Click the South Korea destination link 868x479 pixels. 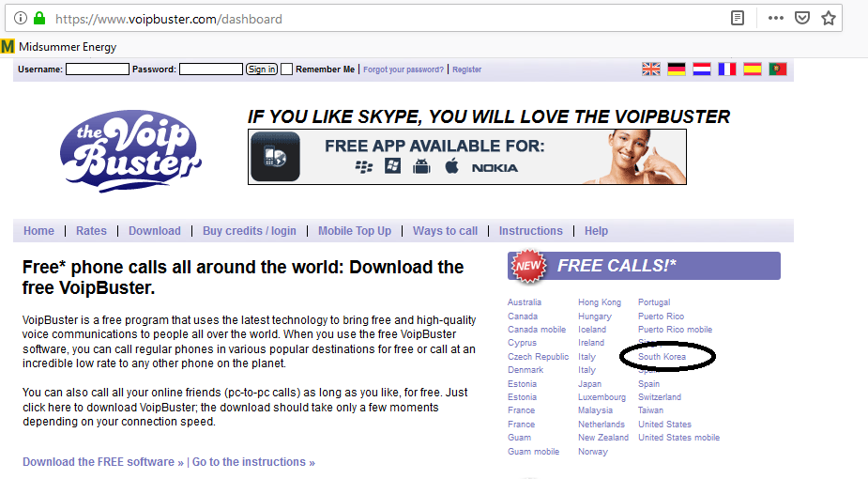[662, 357]
